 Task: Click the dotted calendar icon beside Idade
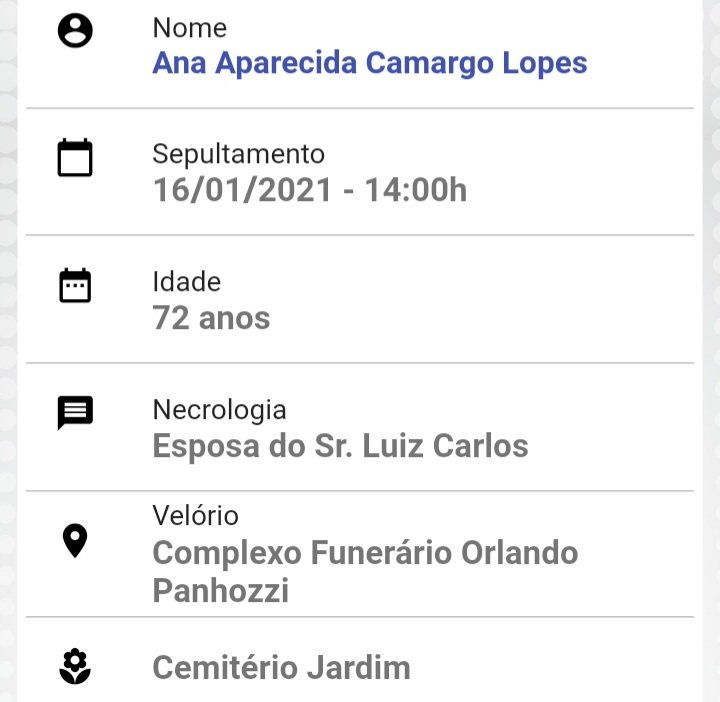[75, 285]
